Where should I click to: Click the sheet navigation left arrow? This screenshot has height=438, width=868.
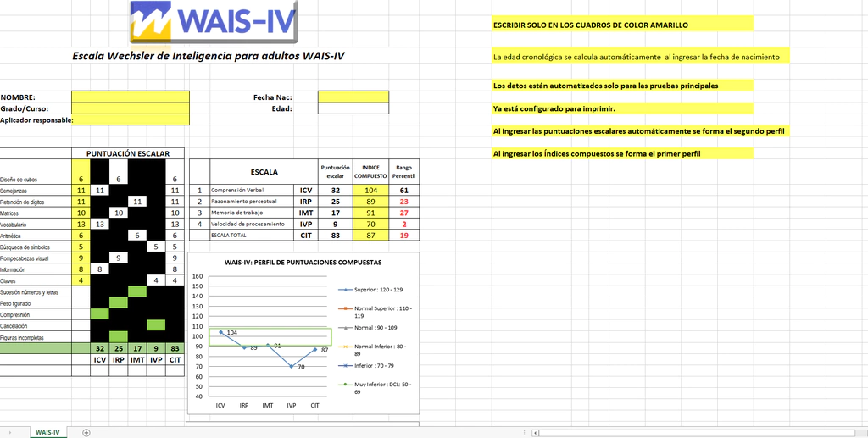(x=8, y=432)
